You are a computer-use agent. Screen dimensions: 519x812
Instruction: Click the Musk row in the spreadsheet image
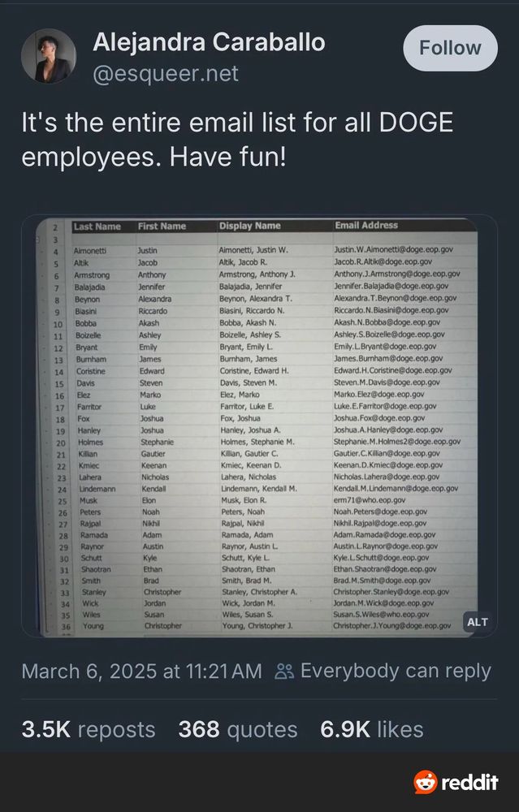click(259, 500)
